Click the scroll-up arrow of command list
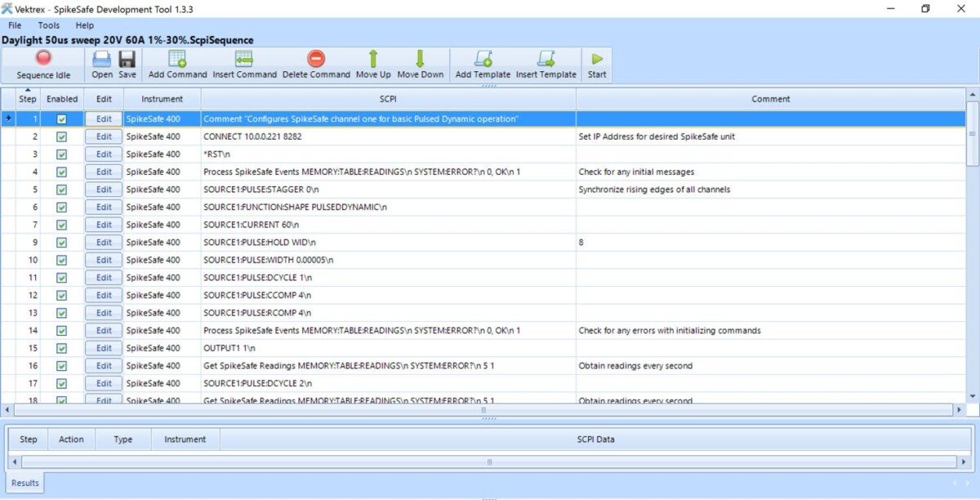Screen dimensions: 980x500 973,94
